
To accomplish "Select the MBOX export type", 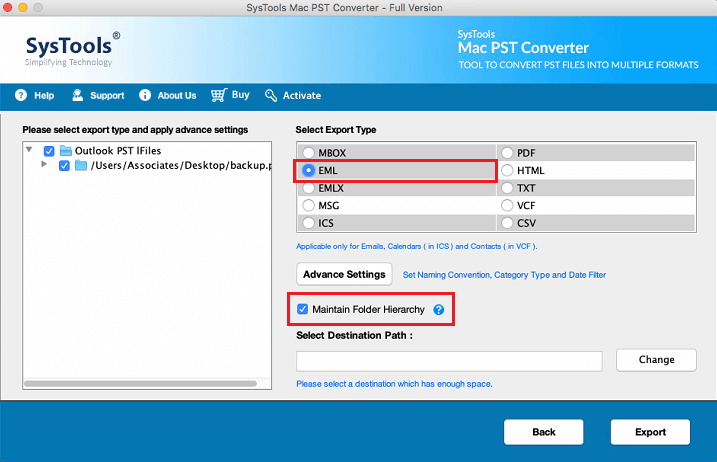I will 309,153.
